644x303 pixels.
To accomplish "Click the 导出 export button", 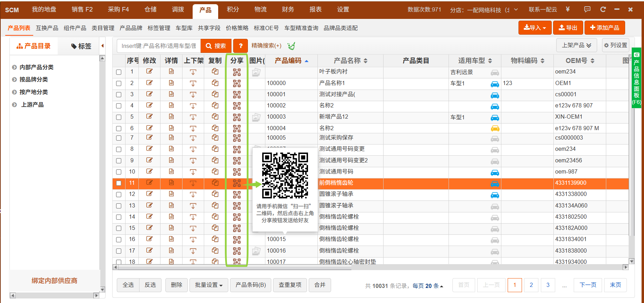I will coord(568,28).
